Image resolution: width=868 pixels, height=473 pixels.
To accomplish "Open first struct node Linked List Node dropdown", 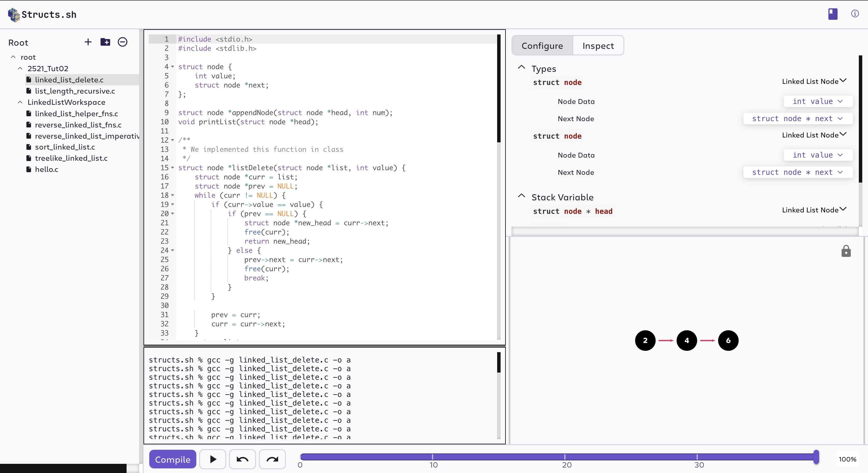I will coord(814,81).
